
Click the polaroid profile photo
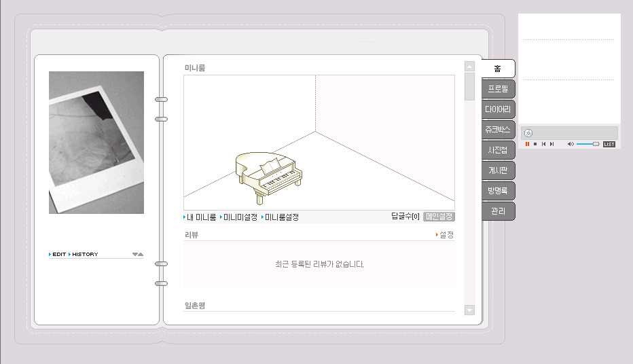coord(96,143)
